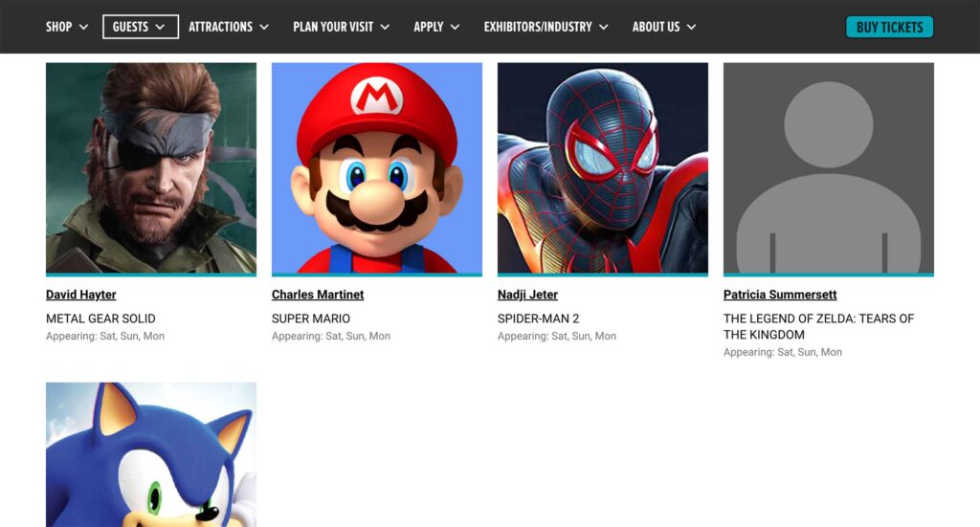
Task: Open Patricia Summersett guest page link
Action: point(780,295)
